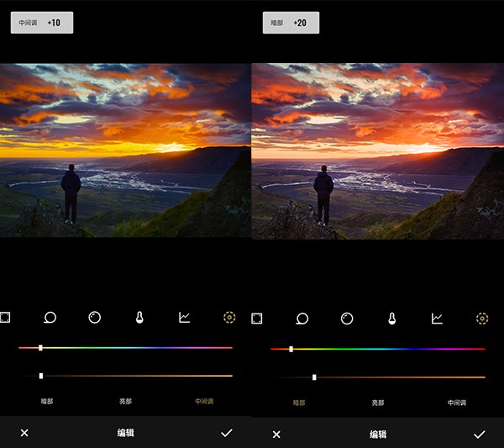Click the saturation slider handle in the left screen
Screen dimensions: 504x448
(x=41, y=376)
